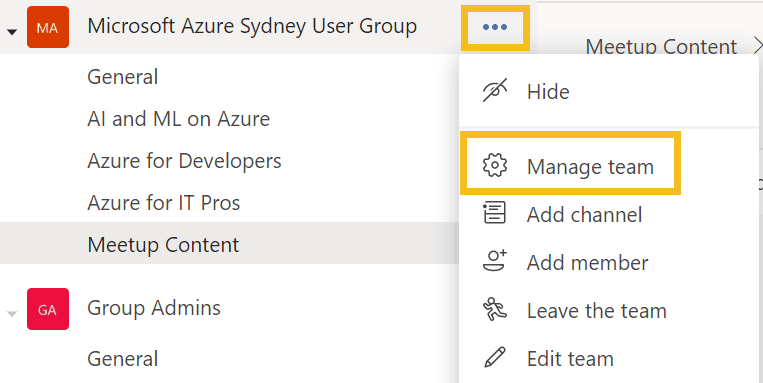
Task: Select the Meetup Content channel in list
Action: pos(230,244)
